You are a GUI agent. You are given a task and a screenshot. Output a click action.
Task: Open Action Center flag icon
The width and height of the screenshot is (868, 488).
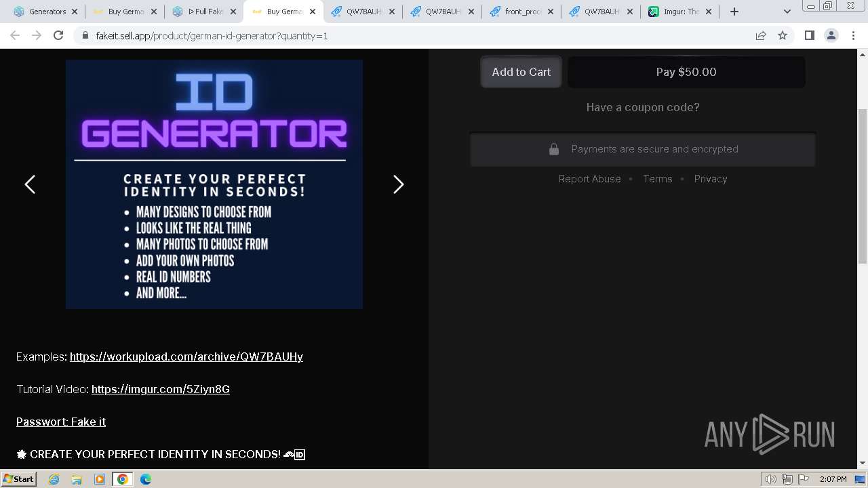click(803, 479)
